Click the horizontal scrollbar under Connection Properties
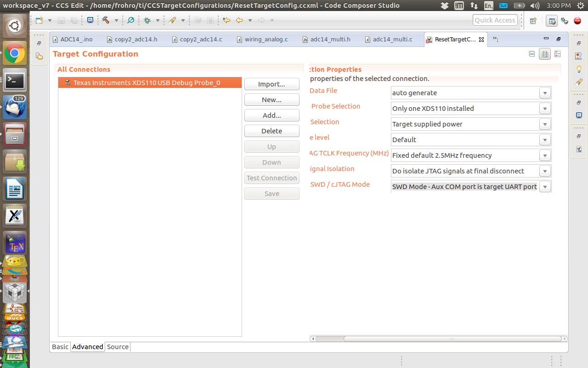 click(452, 339)
